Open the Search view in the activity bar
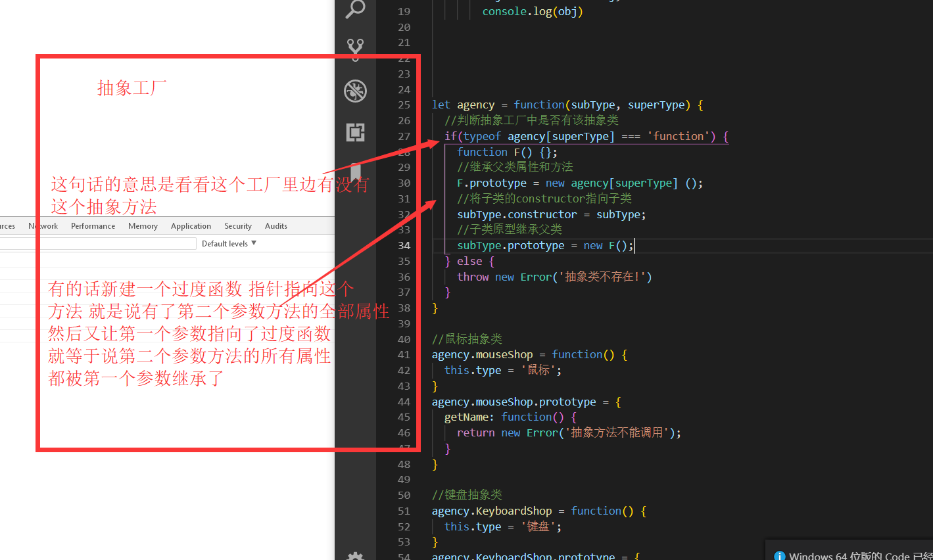This screenshot has height=560, width=933. click(x=355, y=8)
